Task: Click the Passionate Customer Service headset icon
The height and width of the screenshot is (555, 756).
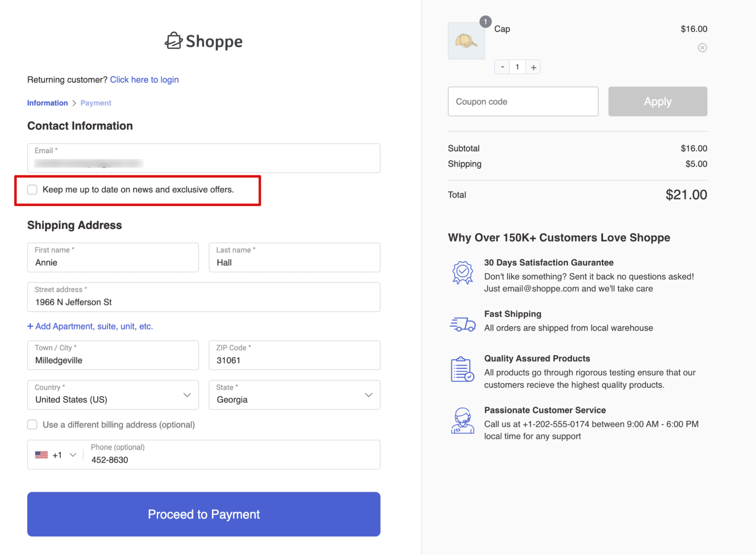Action: (462, 421)
